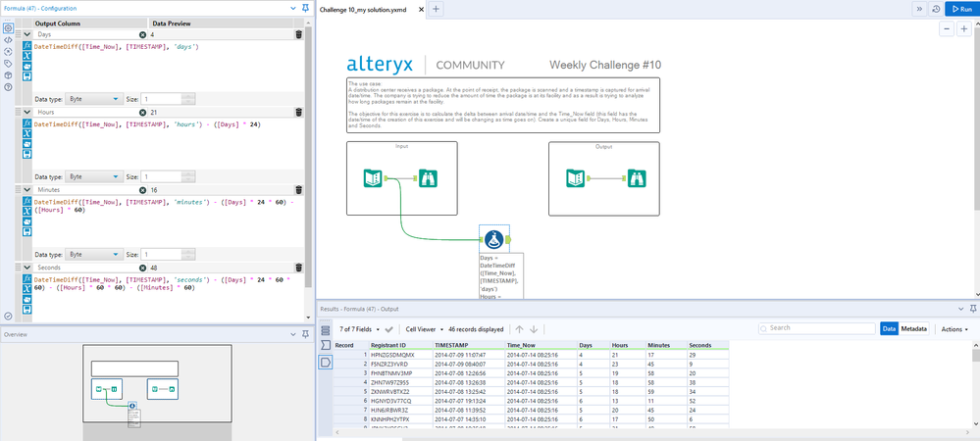Open the Cell Viewer dropdown
The height and width of the screenshot is (441, 980).
tap(429, 329)
